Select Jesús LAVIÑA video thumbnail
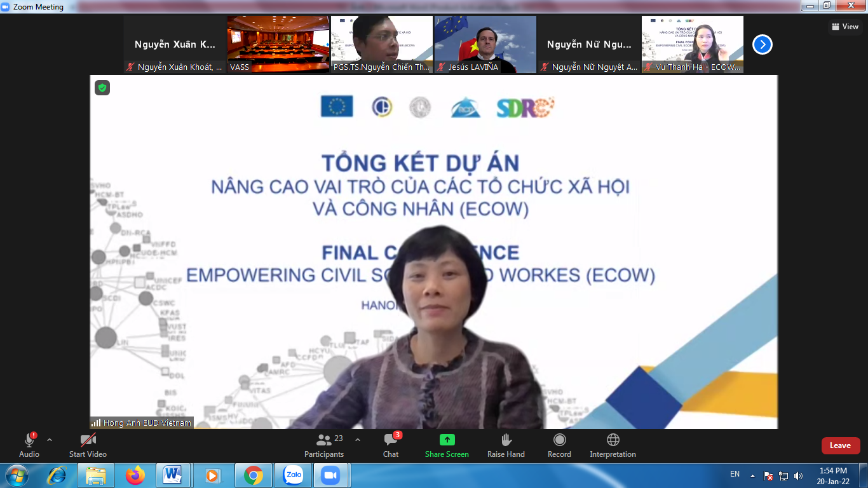This screenshot has height=488, width=868. (x=485, y=44)
